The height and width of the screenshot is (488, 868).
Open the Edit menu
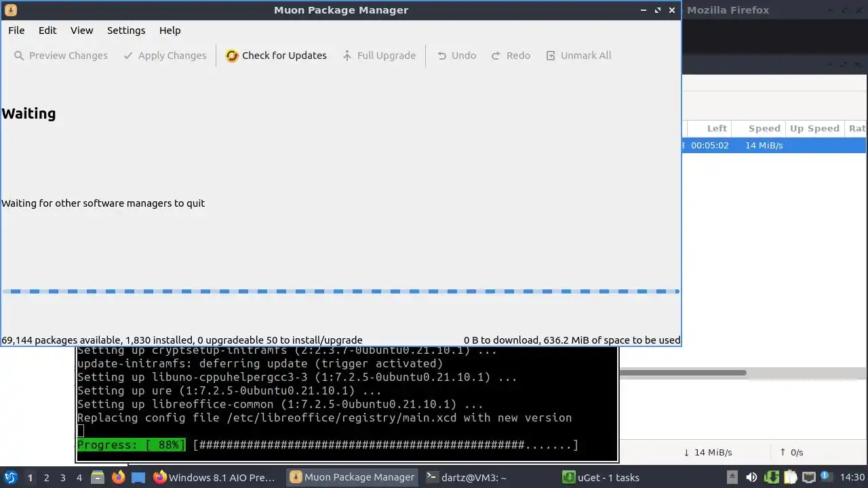click(x=47, y=30)
